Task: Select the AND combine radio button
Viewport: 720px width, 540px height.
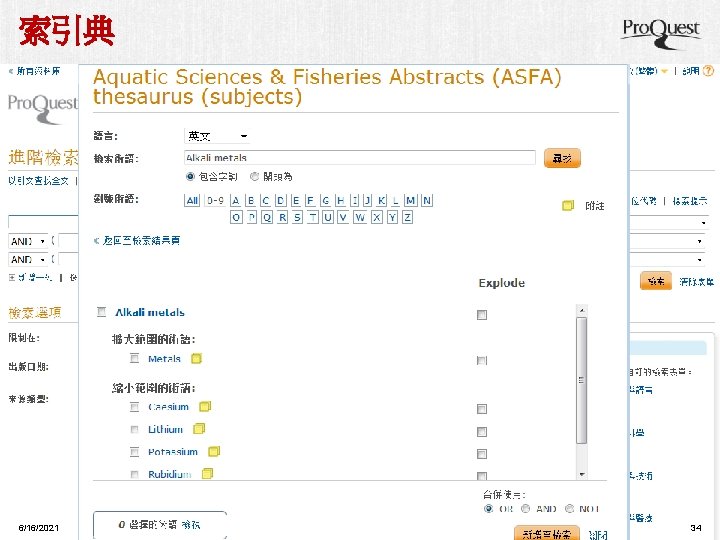Action: (525, 508)
